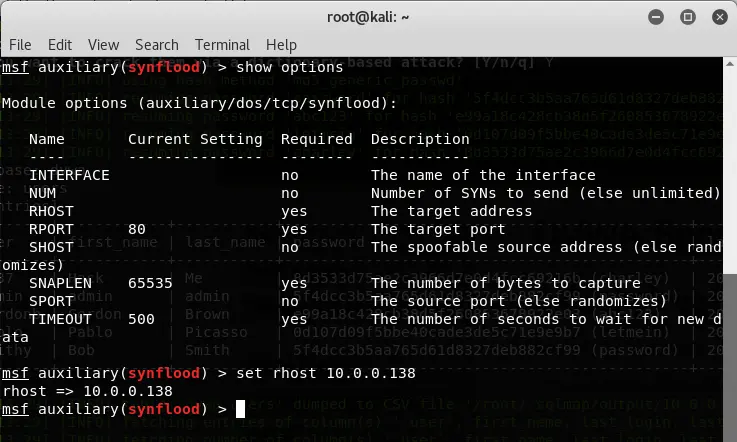Image resolution: width=737 pixels, height=442 pixels.
Task: Minimize the terminal window
Action: (x=656, y=17)
